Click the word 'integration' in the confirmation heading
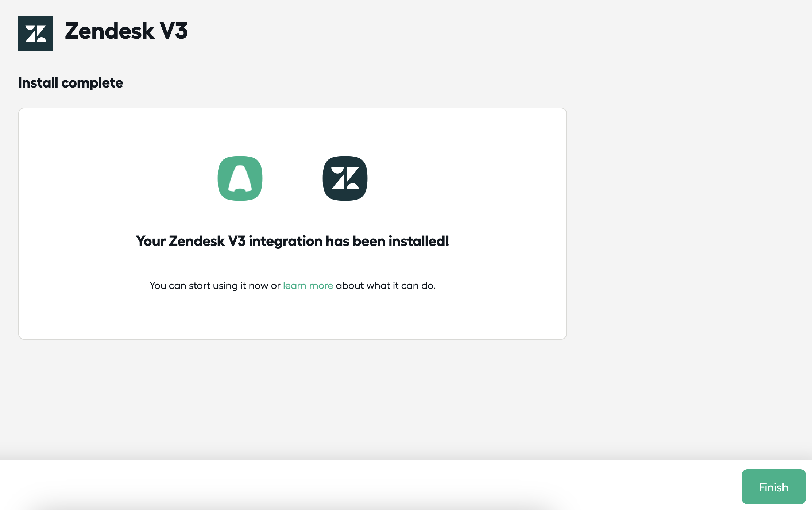This screenshot has height=510, width=812. pyautogui.click(x=286, y=242)
